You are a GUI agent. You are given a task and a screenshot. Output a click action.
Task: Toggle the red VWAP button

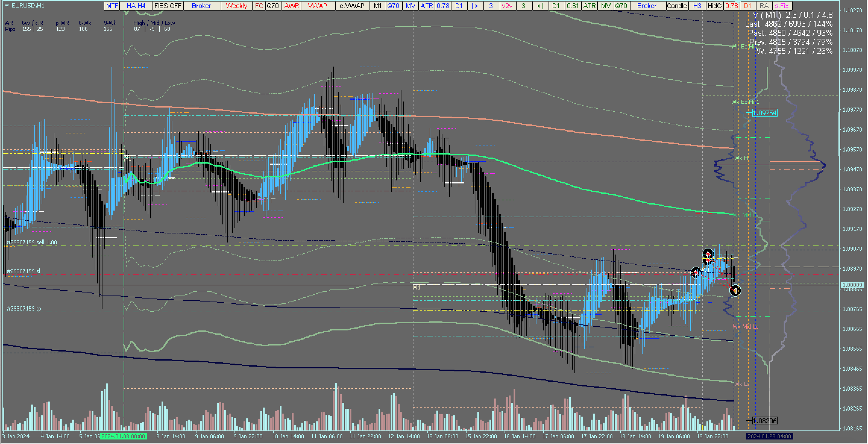pyautogui.click(x=317, y=6)
